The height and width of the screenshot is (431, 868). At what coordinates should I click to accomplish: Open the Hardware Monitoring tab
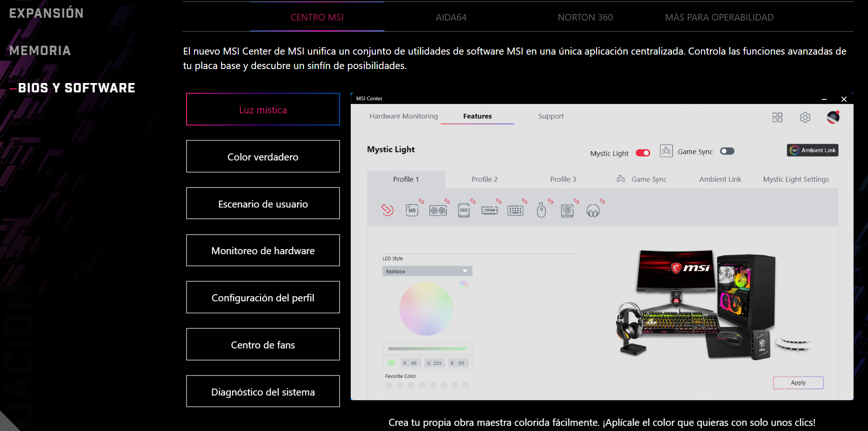[403, 116]
